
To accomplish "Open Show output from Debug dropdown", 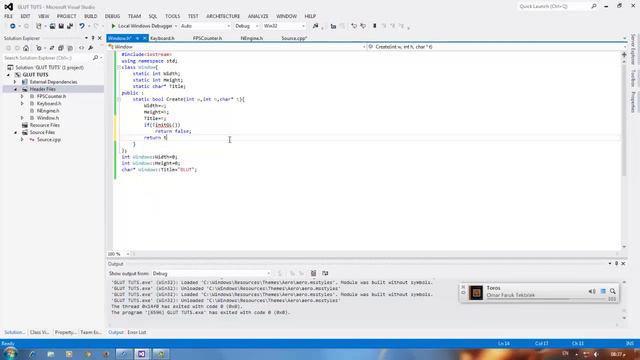I will (211, 273).
